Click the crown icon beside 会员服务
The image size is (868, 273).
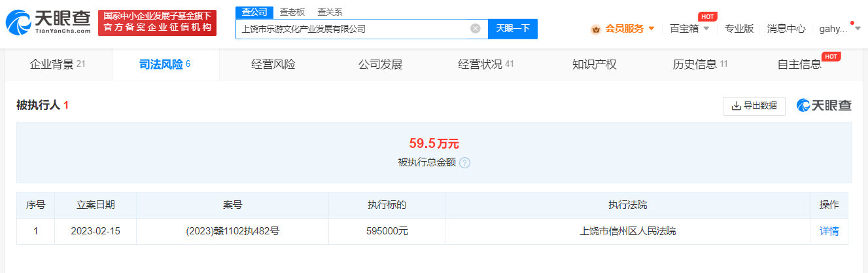tap(595, 29)
